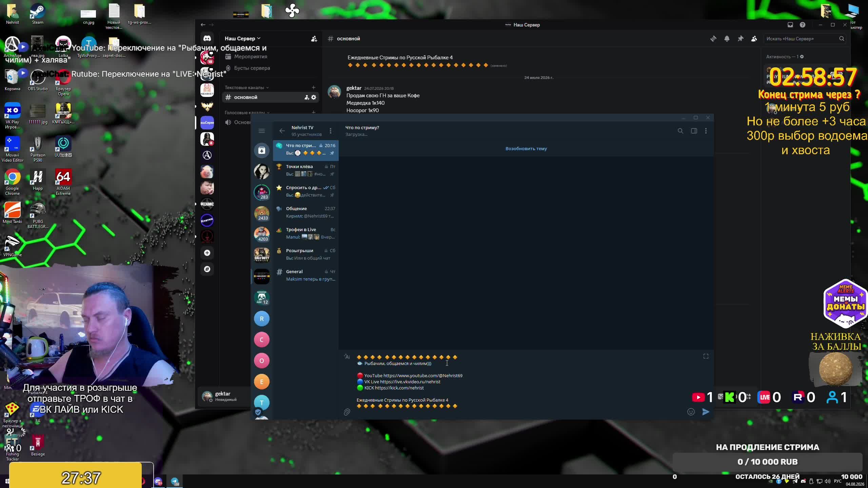
Task: Open Telegram from the taskbar
Action: pos(175,481)
